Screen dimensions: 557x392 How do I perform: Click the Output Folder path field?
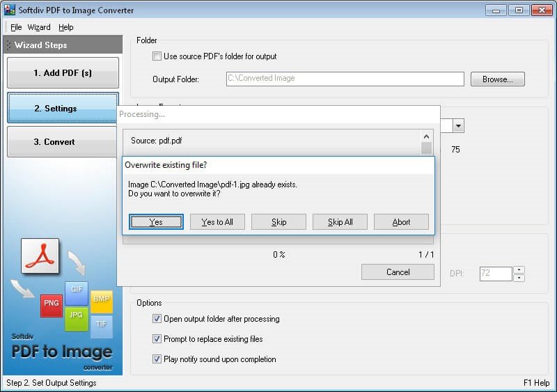click(x=345, y=79)
